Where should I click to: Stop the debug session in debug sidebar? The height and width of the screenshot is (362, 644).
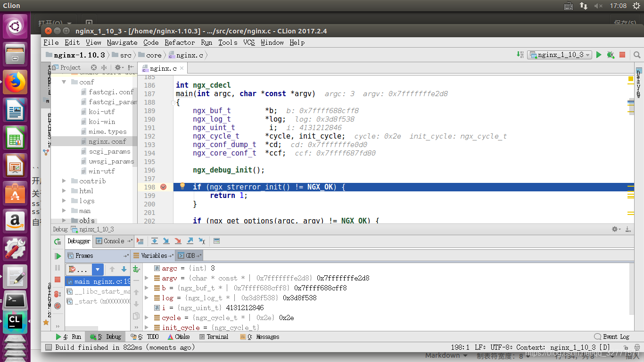coord(58,280)
